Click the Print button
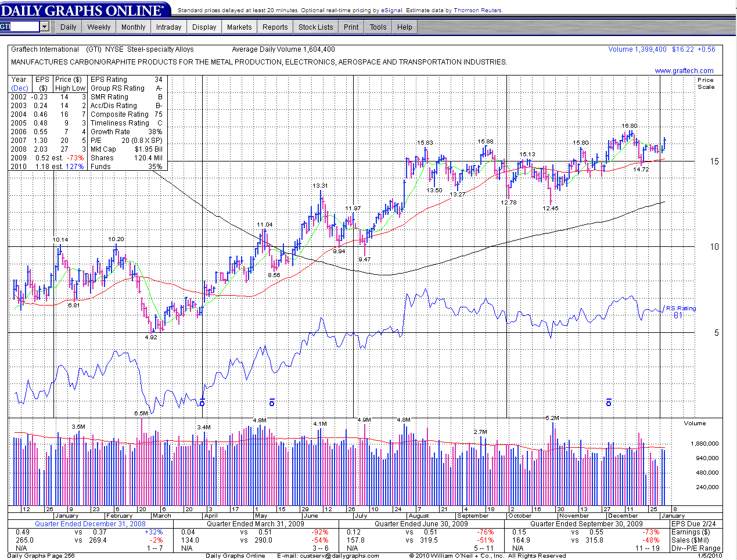 tap(351, 27)
